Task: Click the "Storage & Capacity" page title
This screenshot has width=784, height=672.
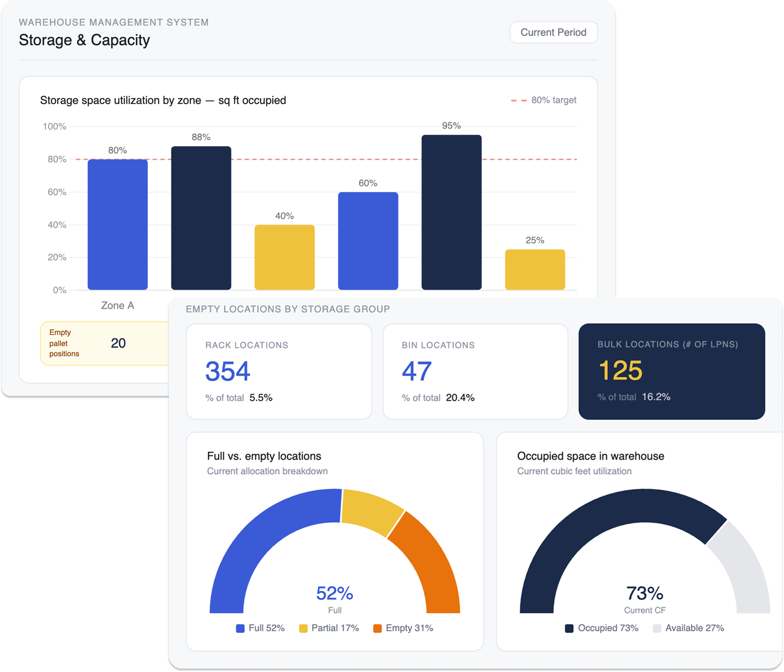Action: click(84, 40)
